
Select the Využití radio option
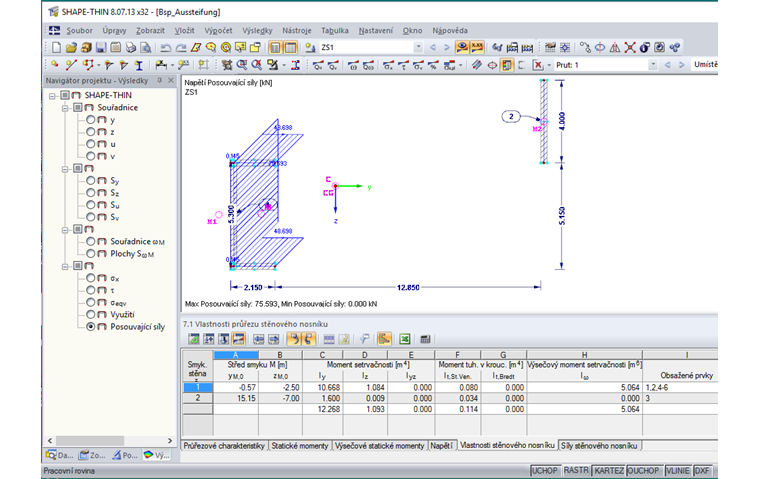click(x=91, y=314)
